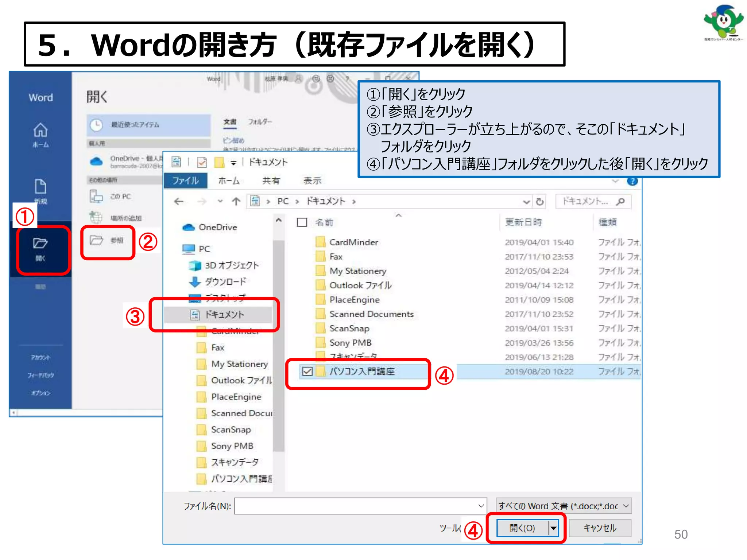The width and height of the screenshot is (747, 560).
Task: Open Account in Word sidebar
Action: click(x=41, y=358)
